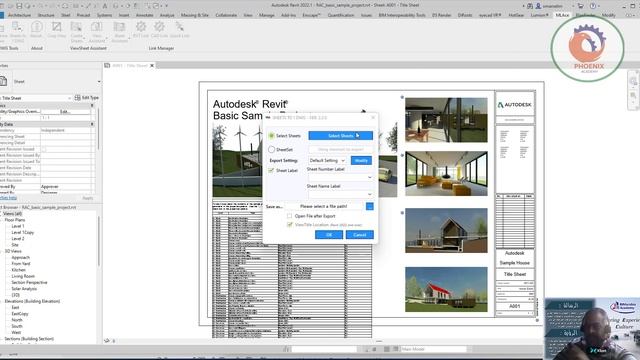Viewport: 640px width, 360px height.
Task: Open the Modify ribbon tab
Action: pyautogui.click(x=608, y=15)
